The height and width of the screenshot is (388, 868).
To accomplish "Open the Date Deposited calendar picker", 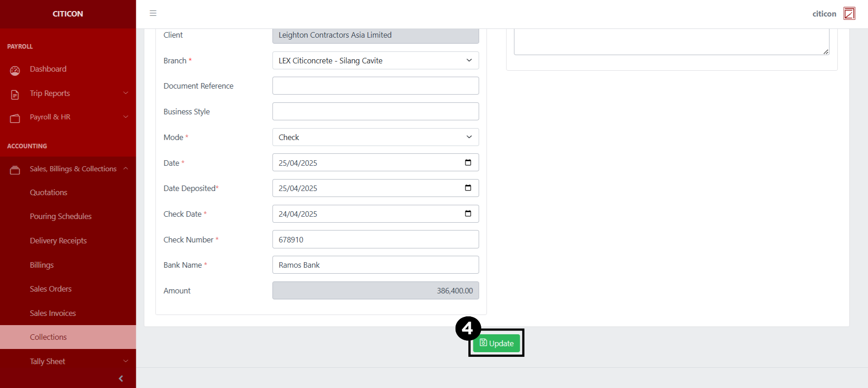I will point(468,188).
